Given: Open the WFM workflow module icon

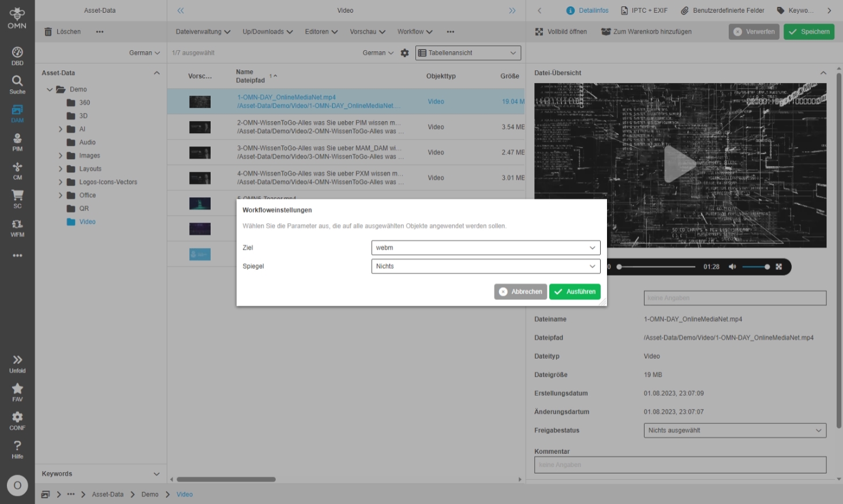Looking at the screenshot, I should coord(17,228).
